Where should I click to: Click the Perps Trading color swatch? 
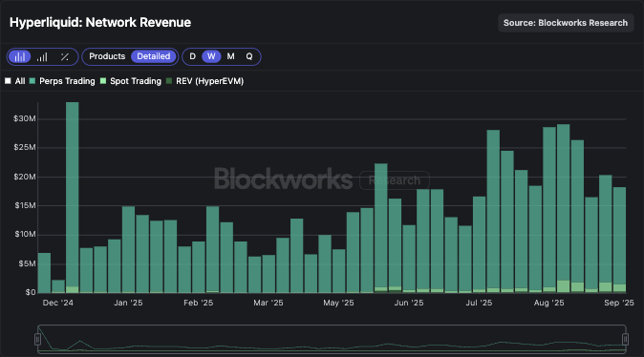tap(32, 81)
